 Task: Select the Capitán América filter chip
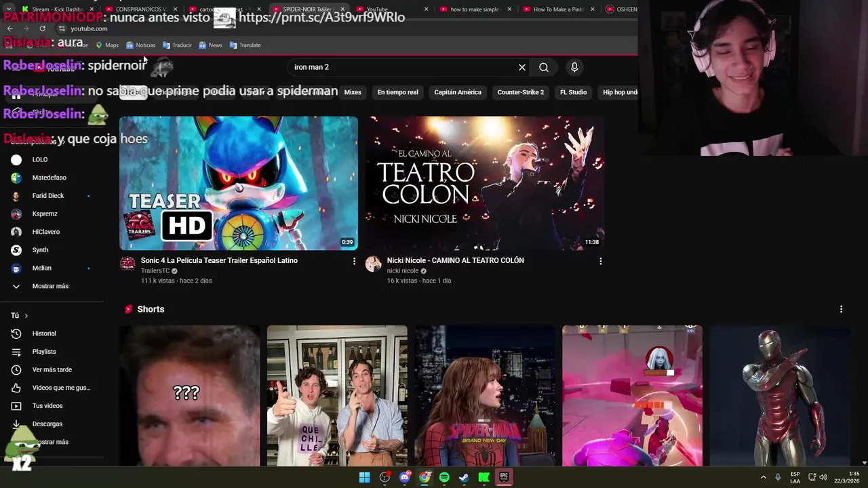[458, 92]
